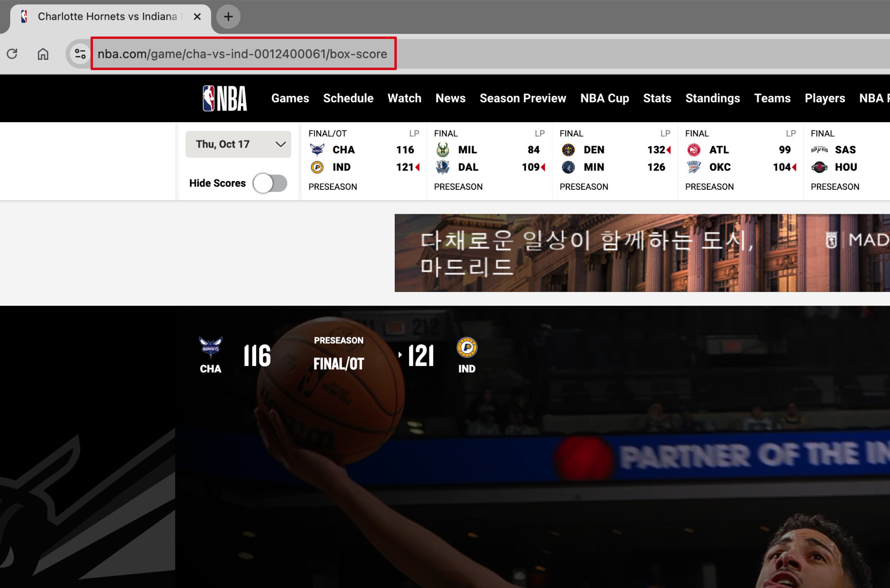This screenshot has width=890, height=588.
Task: Click the Hornets logo beside score 116
Action: (210, 347)
